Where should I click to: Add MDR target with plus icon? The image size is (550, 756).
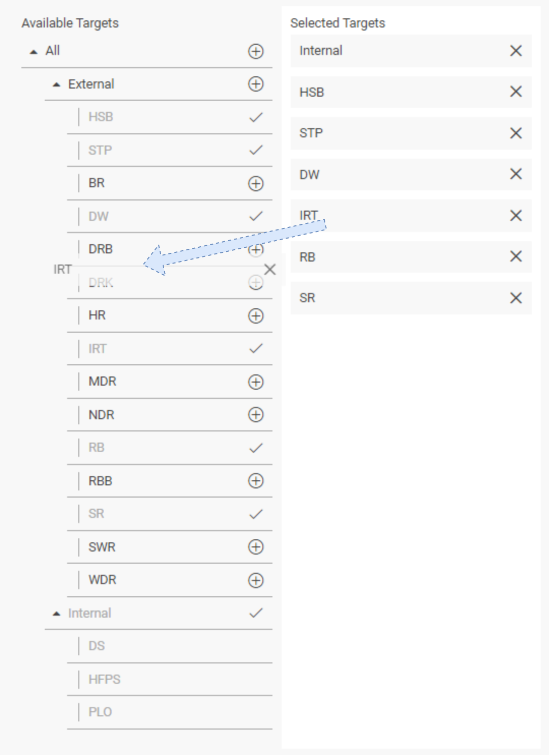(x=256, y=382)
